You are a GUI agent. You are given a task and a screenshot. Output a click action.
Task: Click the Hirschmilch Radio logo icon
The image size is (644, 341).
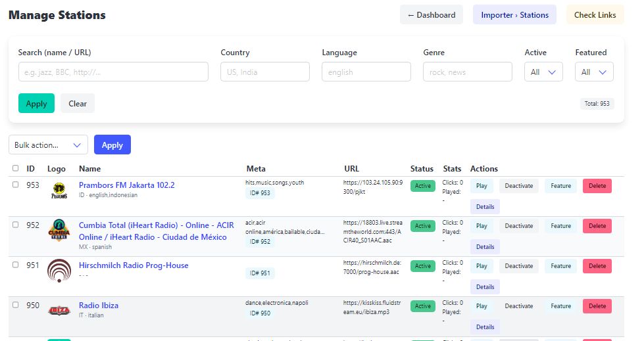pyautogui.click(x=59, y=271)
